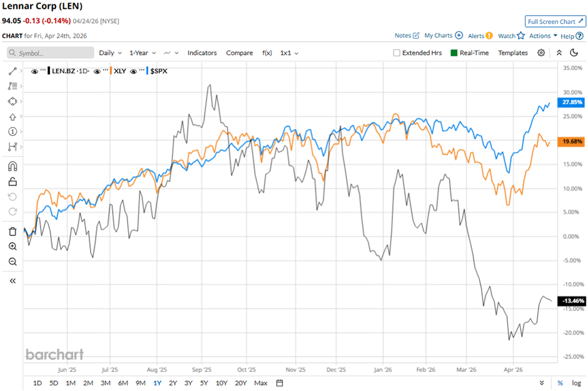Select the 9M range button

[x=140, y=383]
